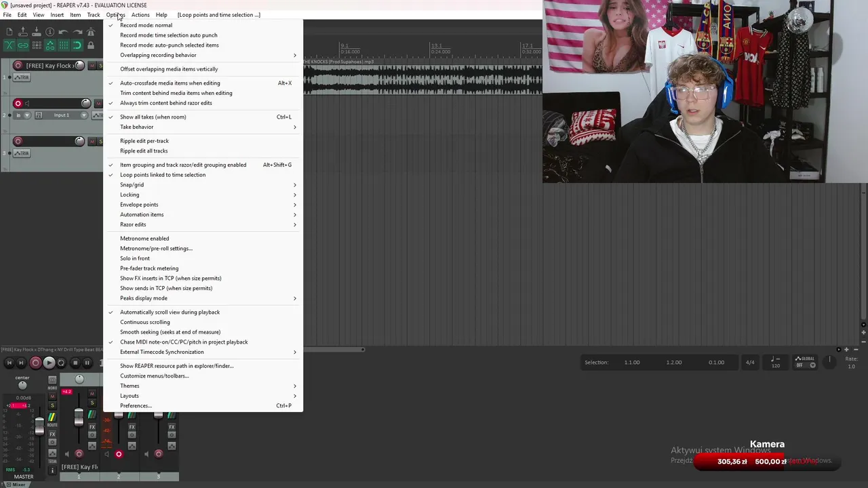Click FX button on mixer channel 1
Image resolution: width=868 pixels, height=488 pixels.
click(92, 427)
